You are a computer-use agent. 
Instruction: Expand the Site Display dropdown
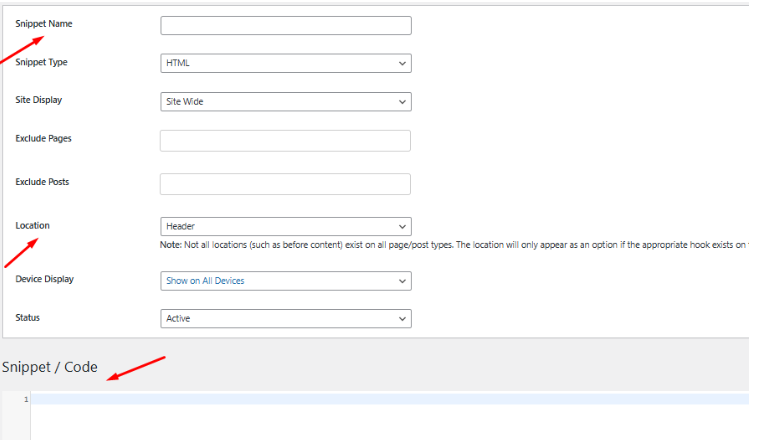pos(285,101)
